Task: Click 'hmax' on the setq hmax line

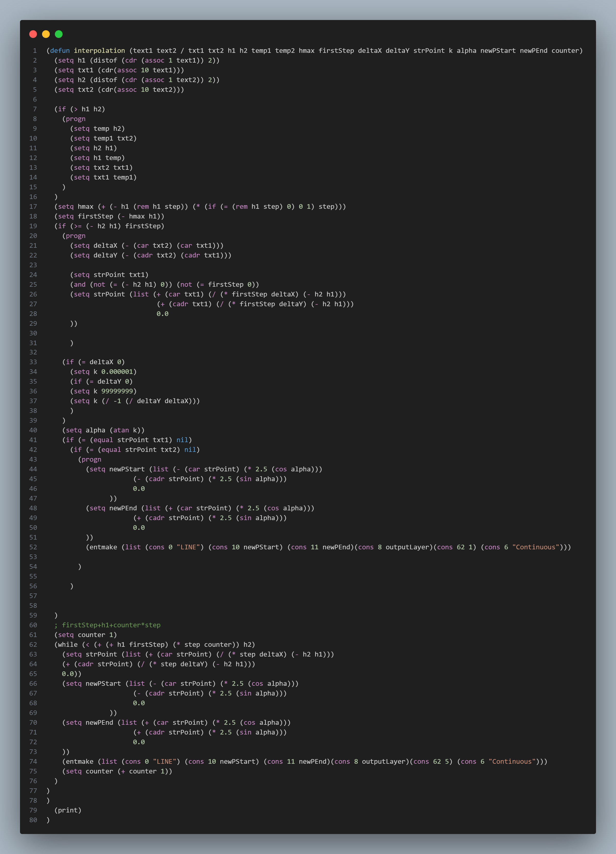Action: tap(85, 207)
